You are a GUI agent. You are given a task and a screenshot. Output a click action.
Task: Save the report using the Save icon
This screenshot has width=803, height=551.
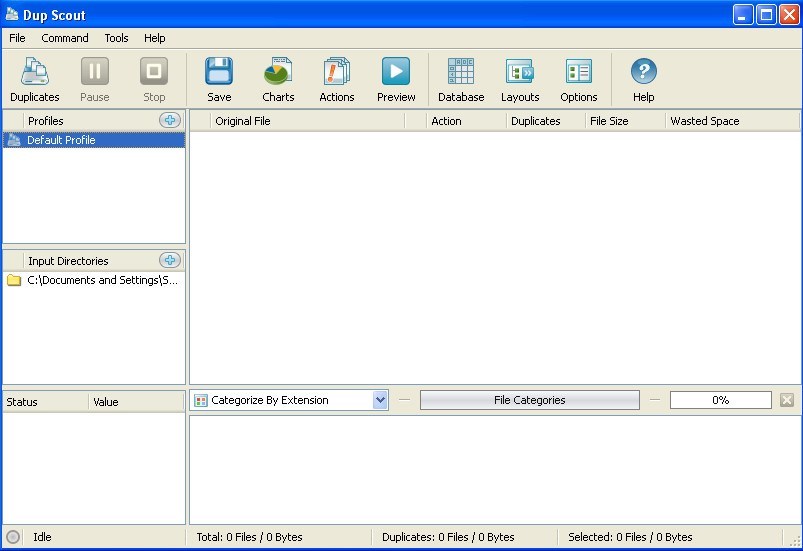click(219, 72)
